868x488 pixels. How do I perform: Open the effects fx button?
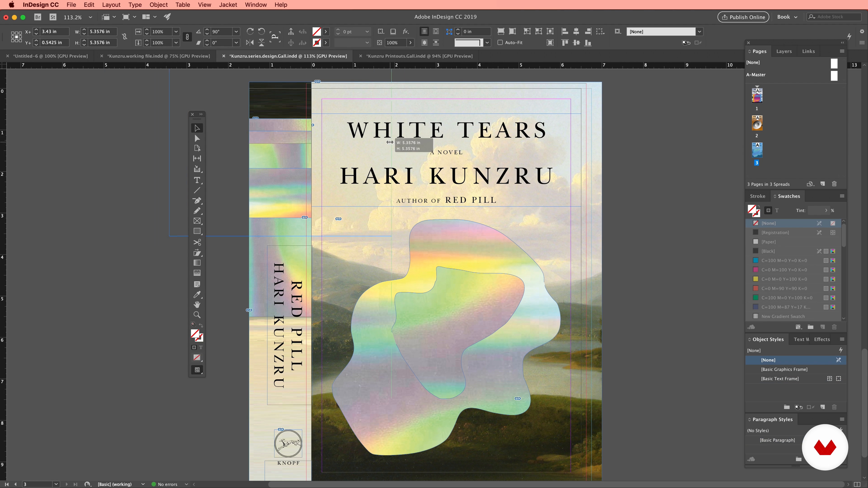pos(406,31)
